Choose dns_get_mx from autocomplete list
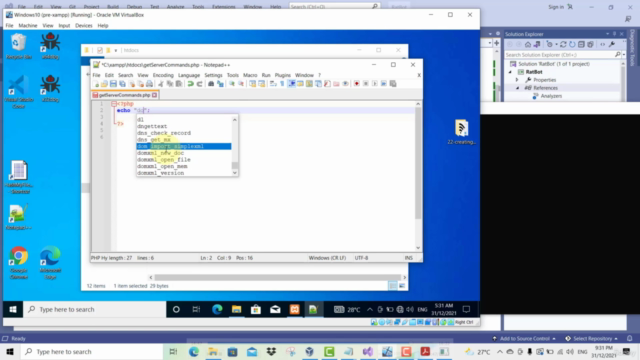This screenshot has height=360, width=640. (184, 140)
